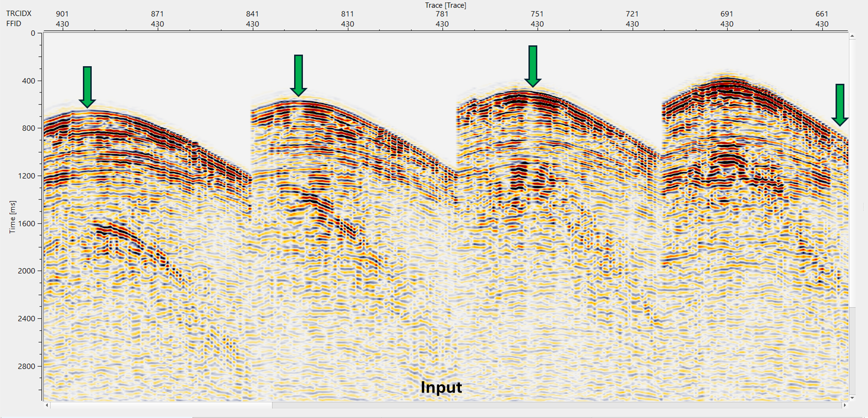Click the up arrow on the vertical scrollbar
Screen dimensions: 868x418
(852, 35)
